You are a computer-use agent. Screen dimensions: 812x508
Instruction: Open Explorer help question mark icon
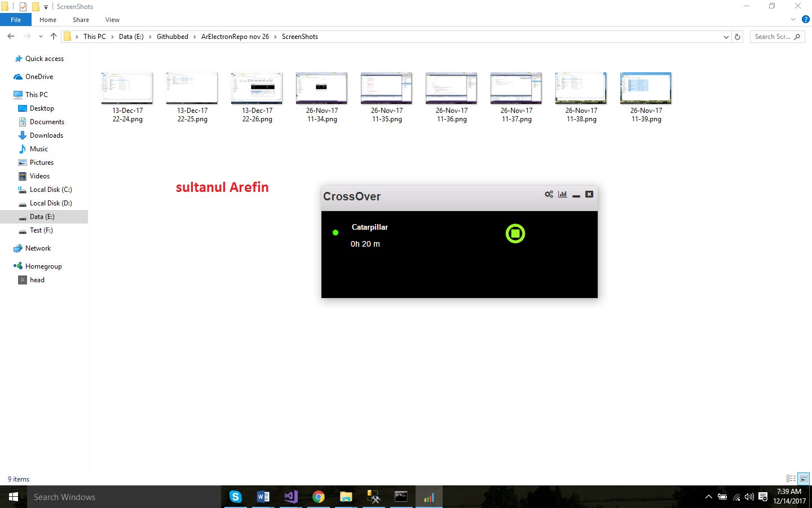coord(806,19)
